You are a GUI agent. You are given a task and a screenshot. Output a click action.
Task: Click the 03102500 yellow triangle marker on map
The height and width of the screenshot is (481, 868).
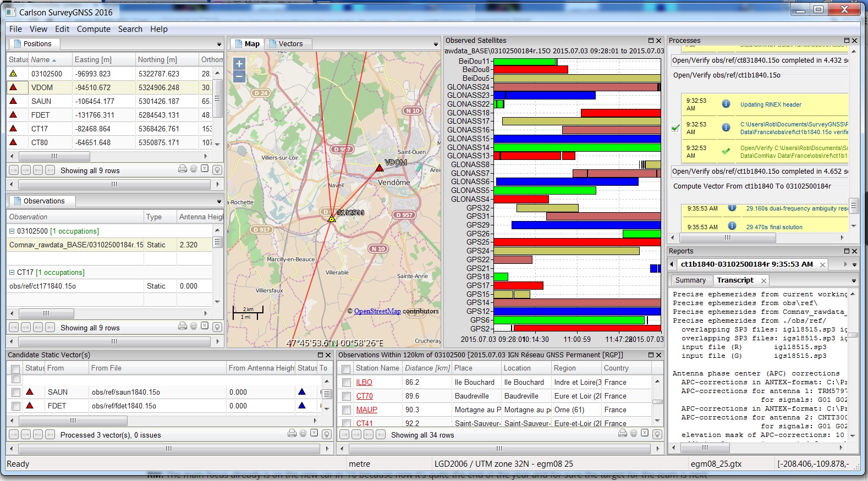pos(332,219)
